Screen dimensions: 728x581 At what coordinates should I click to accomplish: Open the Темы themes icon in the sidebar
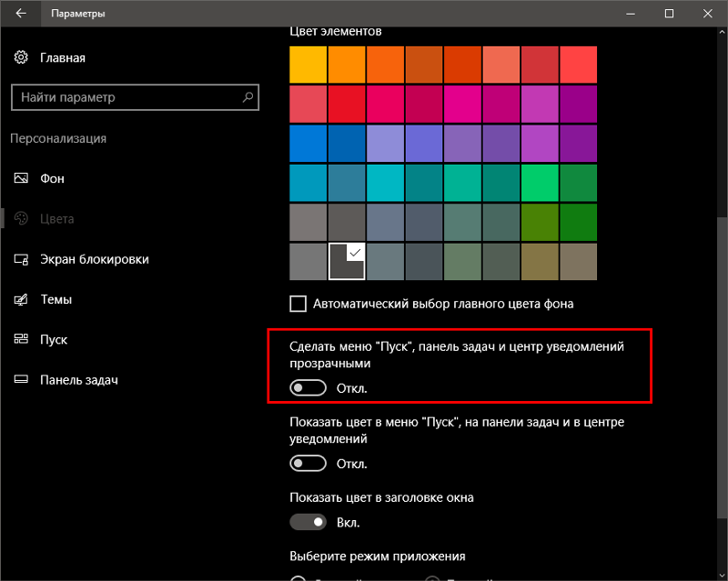[x=21, y=299]
